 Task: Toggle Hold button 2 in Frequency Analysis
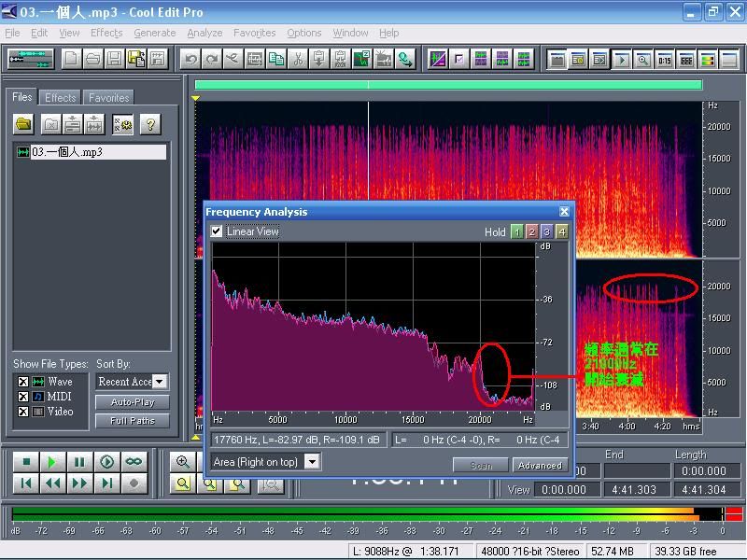tap(531, 231)
